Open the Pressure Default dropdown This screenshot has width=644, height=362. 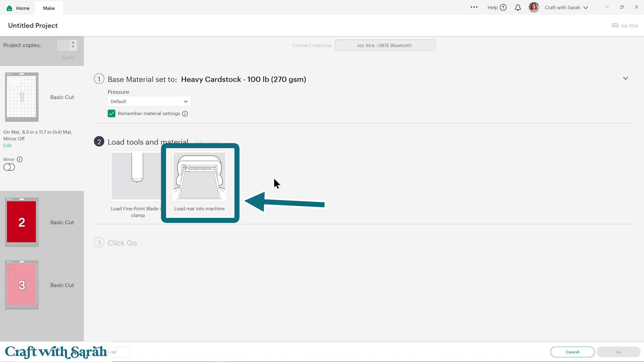click(149, 101)
